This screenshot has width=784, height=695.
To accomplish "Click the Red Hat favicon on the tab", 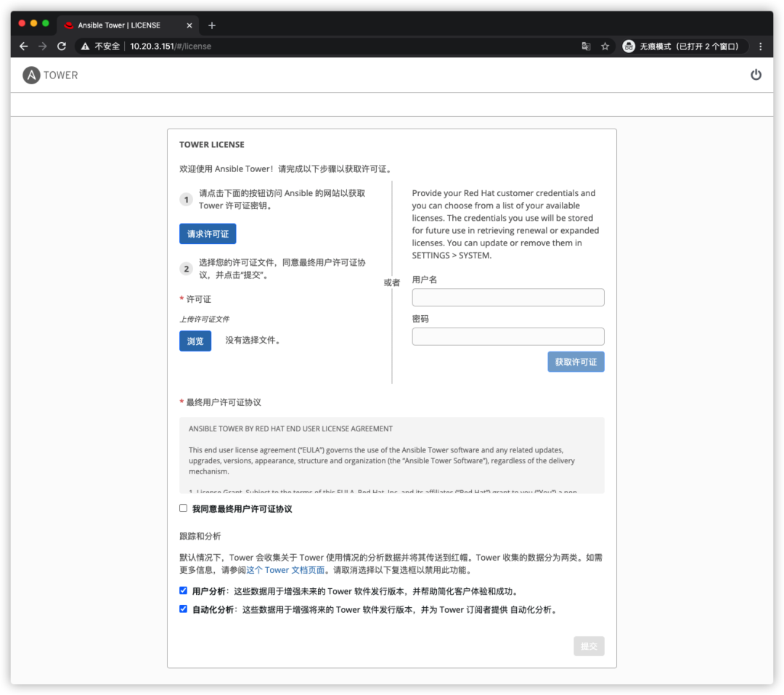I will 68,24.
